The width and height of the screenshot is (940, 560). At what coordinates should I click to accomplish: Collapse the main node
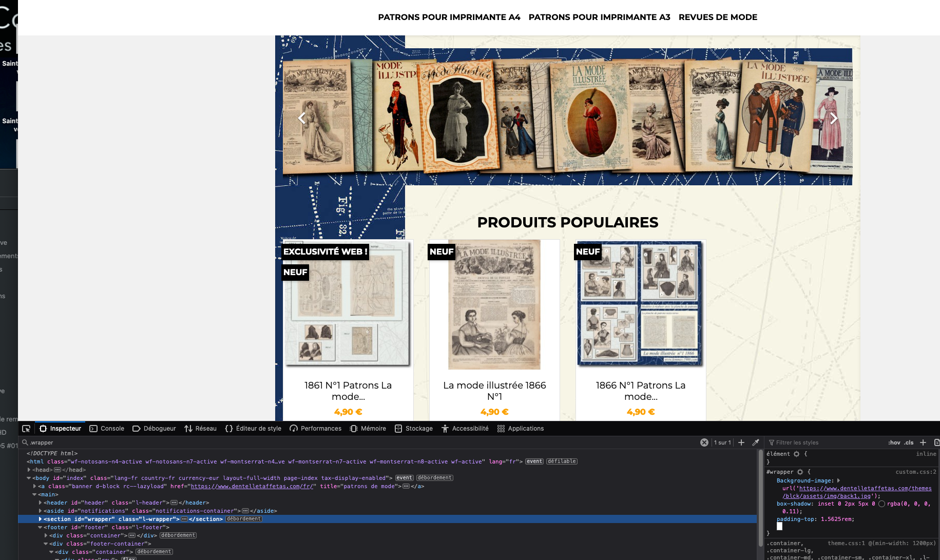coord(35,494)
